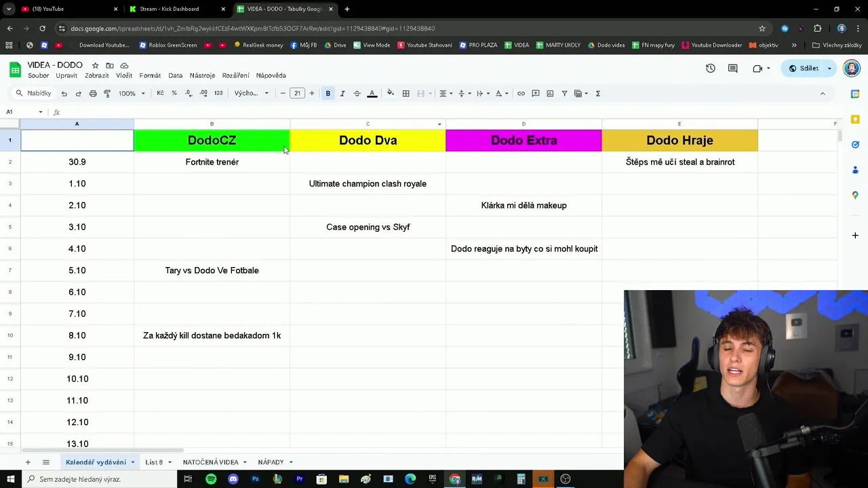Open the Rozšíření menu
868x488 pixels.
tap(235, 76)
